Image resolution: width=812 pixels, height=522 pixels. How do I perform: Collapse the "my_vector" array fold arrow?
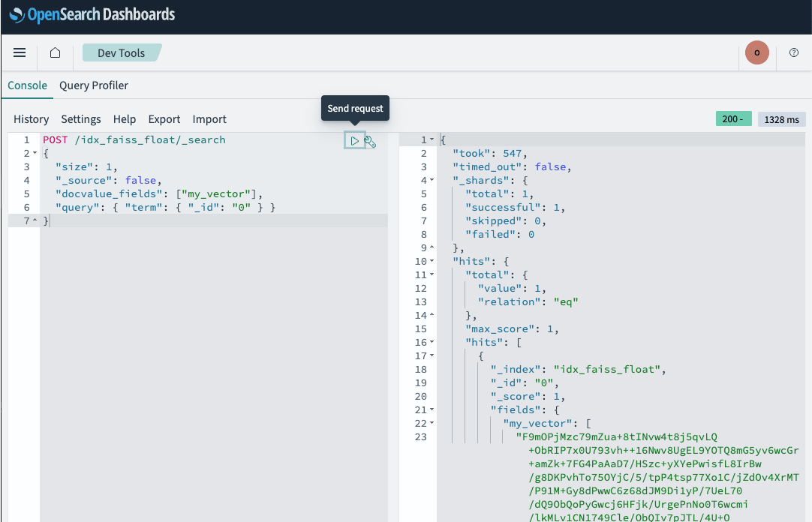coord(432,423)
